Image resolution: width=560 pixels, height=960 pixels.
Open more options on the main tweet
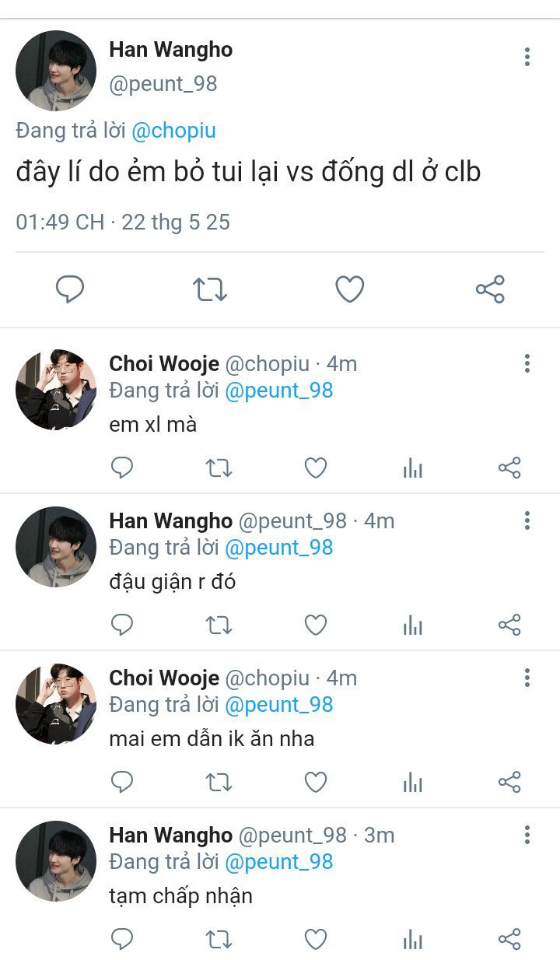tap(527, 57)
